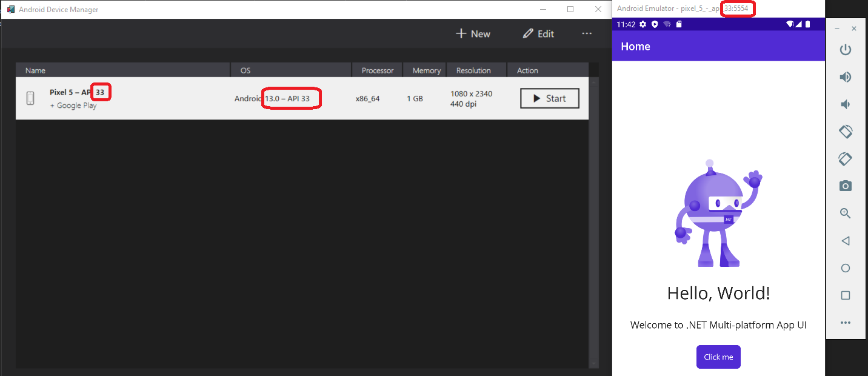Tap the .NET bot mascot image

pos(718,213)
